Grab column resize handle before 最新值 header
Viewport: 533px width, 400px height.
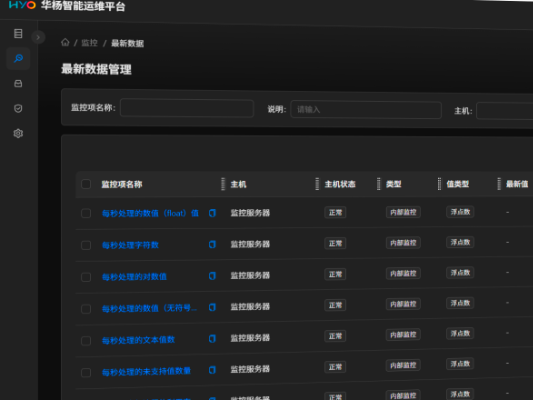coord(499,184)
